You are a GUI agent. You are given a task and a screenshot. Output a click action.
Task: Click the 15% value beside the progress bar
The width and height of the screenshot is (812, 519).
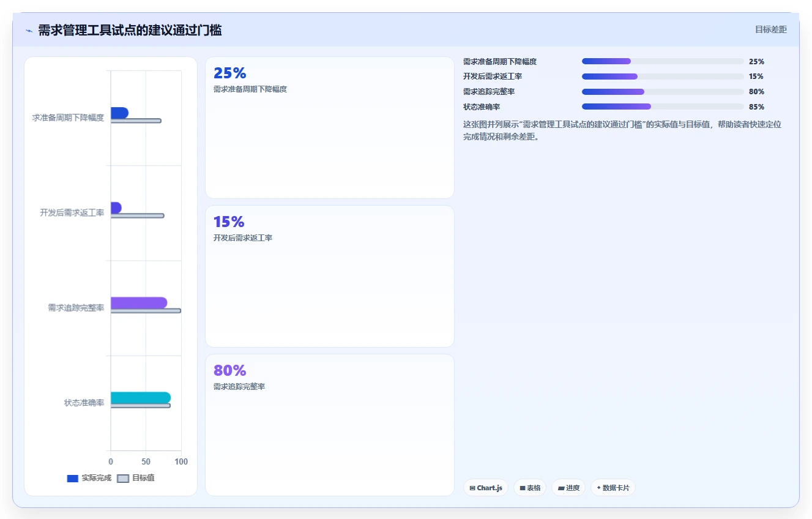tap(756, 77)
